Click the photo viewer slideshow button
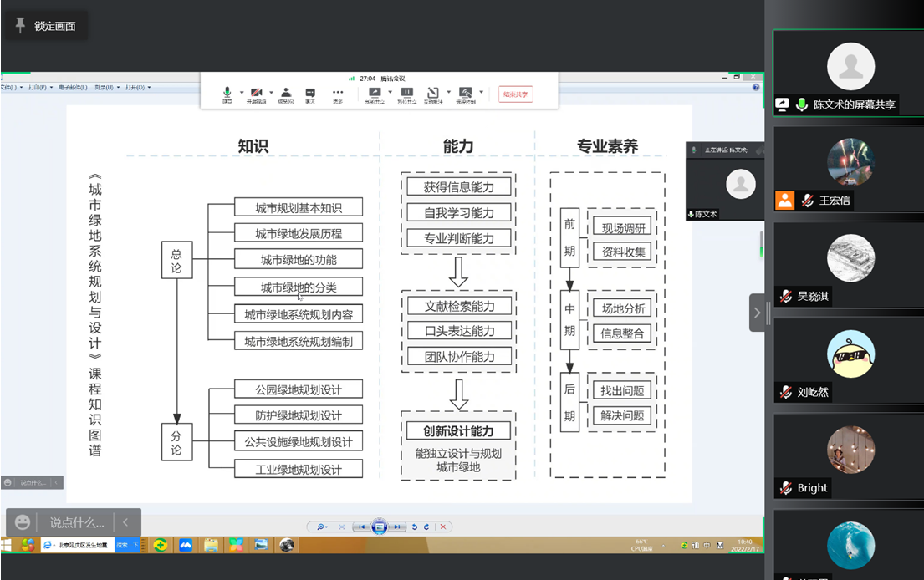Screen dimensions: 924x580 click(380, 527)
